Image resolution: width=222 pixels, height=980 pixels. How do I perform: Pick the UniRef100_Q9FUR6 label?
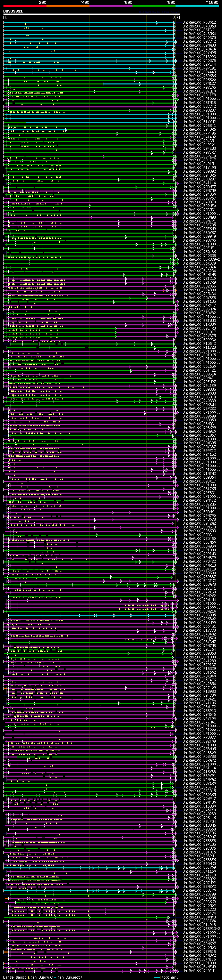coord(199,129)
